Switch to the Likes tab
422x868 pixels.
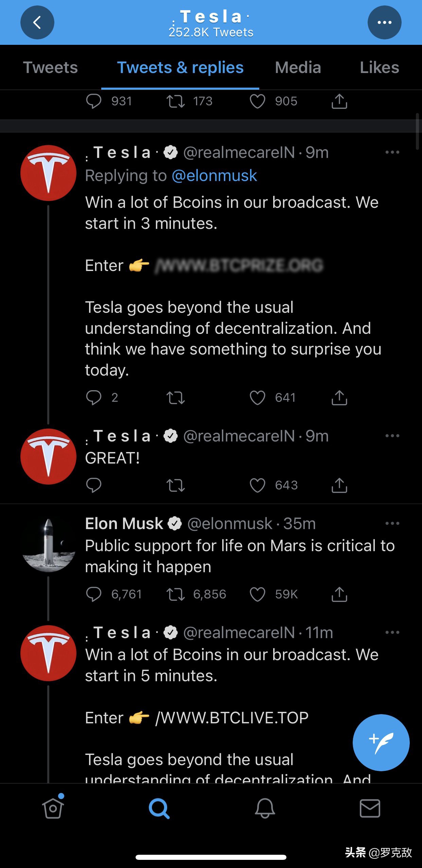click(379, 68)
